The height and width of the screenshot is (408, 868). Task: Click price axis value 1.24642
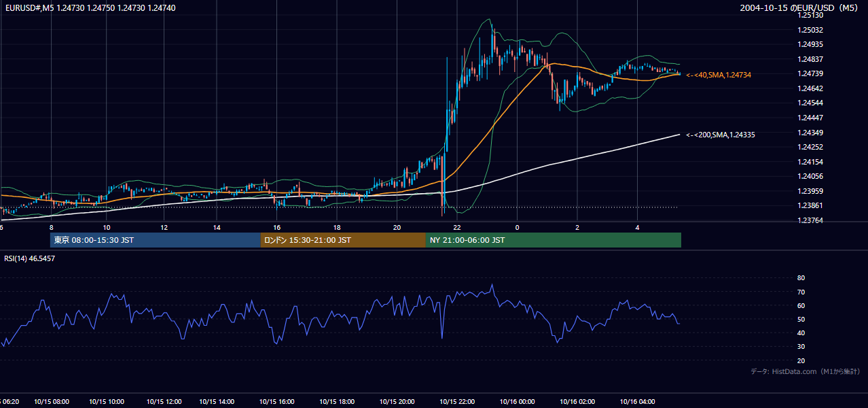(x=811, y=88)
